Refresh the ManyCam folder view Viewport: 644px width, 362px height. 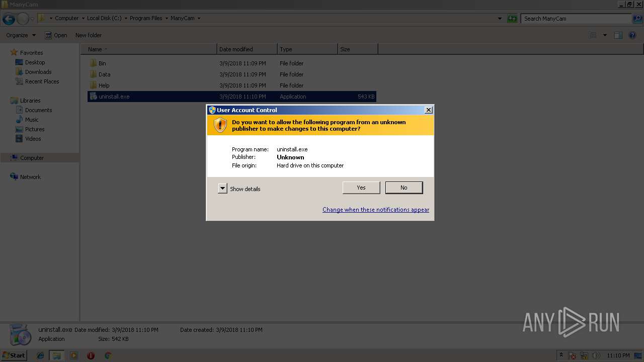pyautogui.click(x=512, y=19)
